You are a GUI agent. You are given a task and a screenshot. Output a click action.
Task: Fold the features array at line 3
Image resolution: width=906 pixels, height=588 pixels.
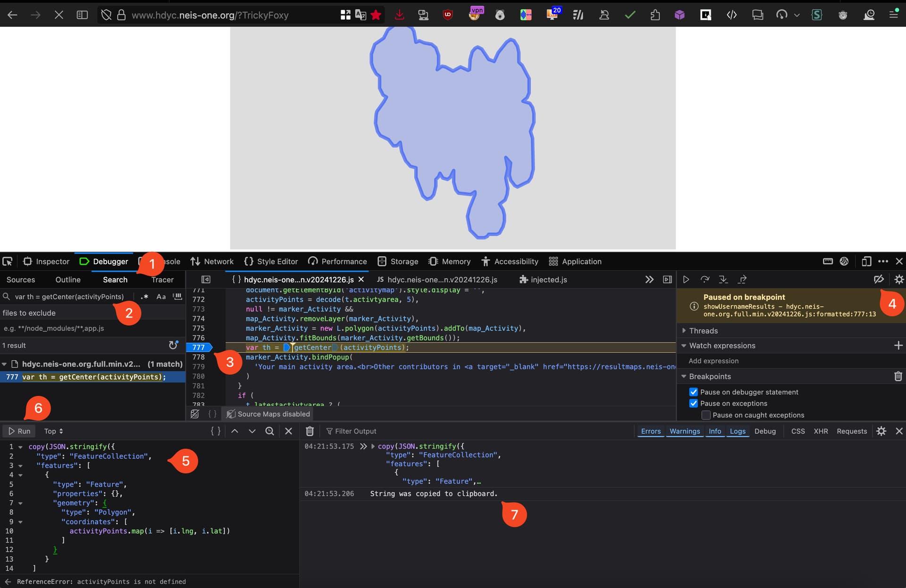[x=20, y=465]
